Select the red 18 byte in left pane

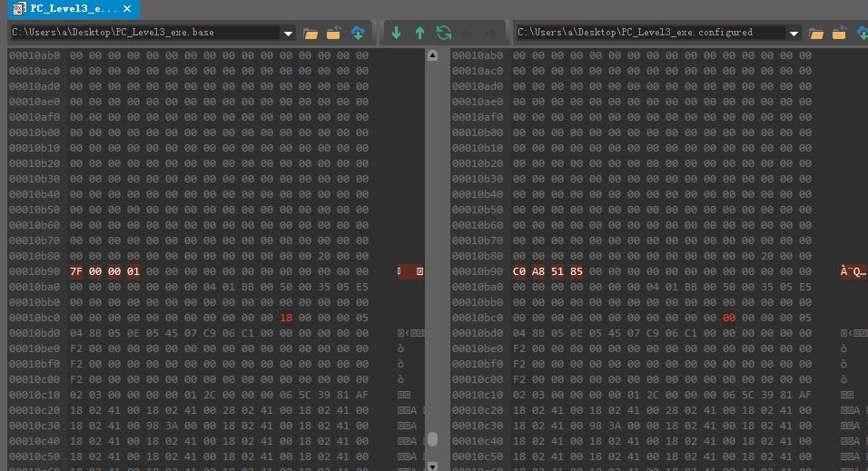tap(286, 318)
